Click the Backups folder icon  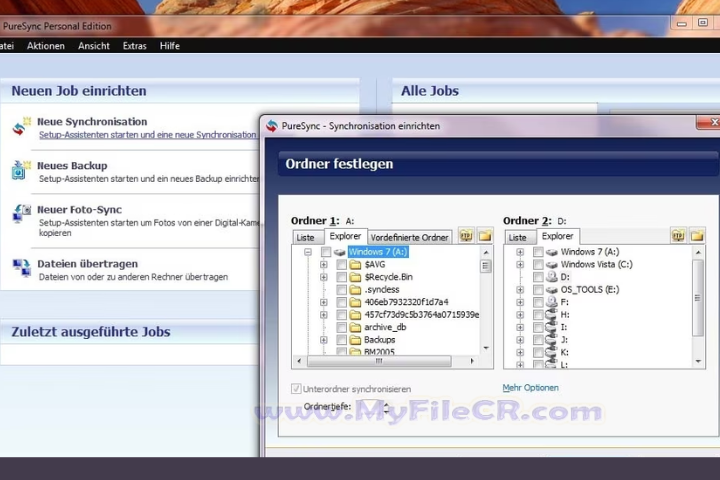click(x=355, y=340)
